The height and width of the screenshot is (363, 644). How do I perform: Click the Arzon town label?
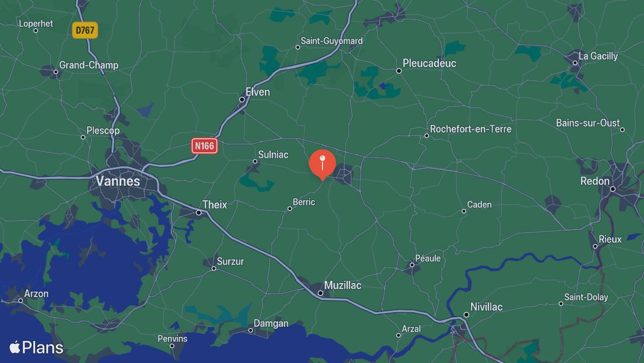37,294
